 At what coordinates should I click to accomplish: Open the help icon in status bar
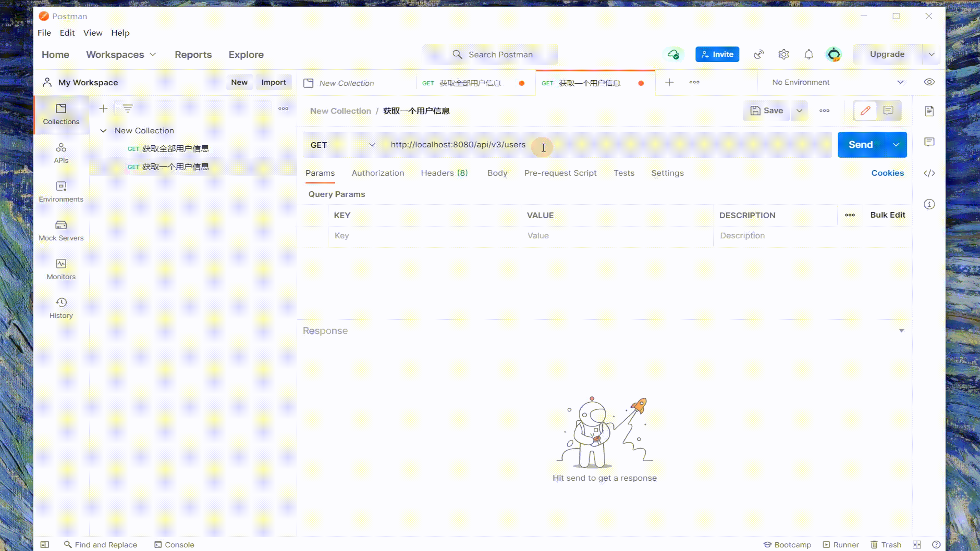coord(936,545)
